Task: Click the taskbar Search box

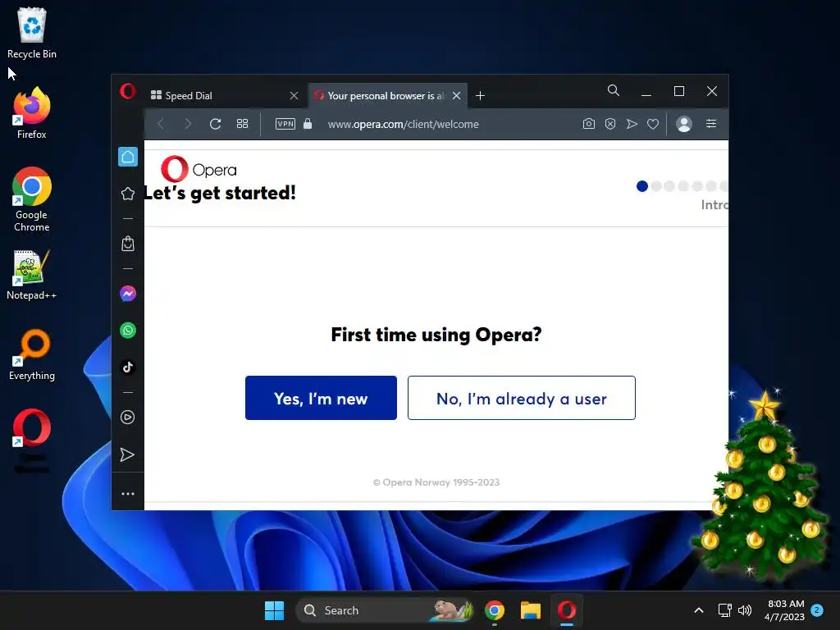Action: [385, 610]
